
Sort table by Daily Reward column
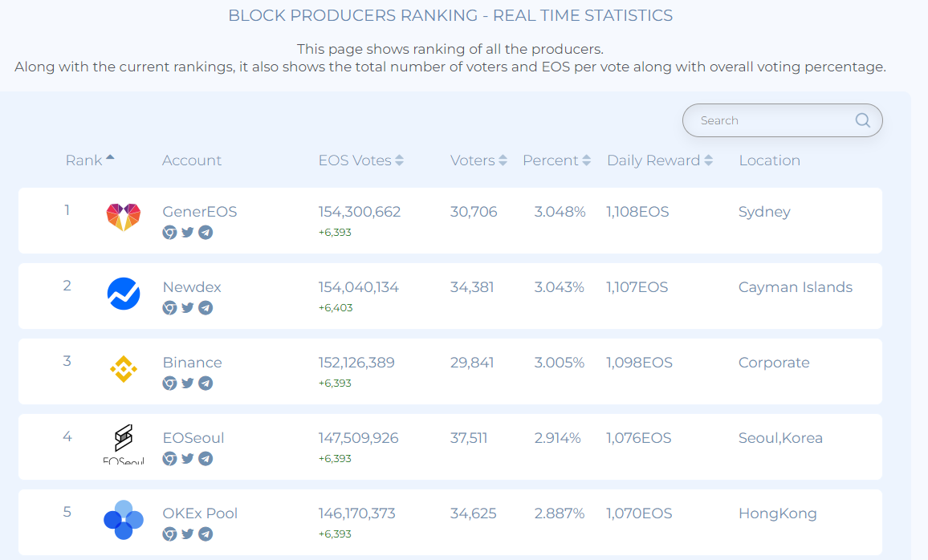(660, 160)
